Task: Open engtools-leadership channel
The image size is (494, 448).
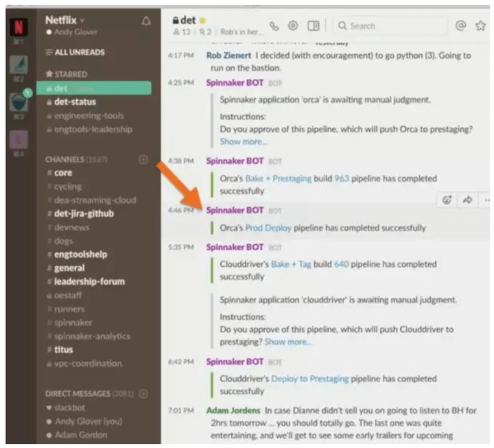Action: (90, 130)
